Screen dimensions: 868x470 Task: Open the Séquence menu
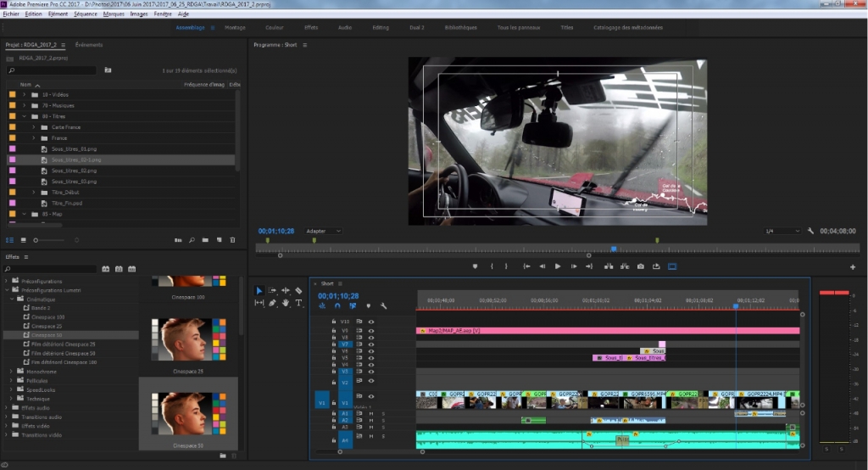(86, 14)
